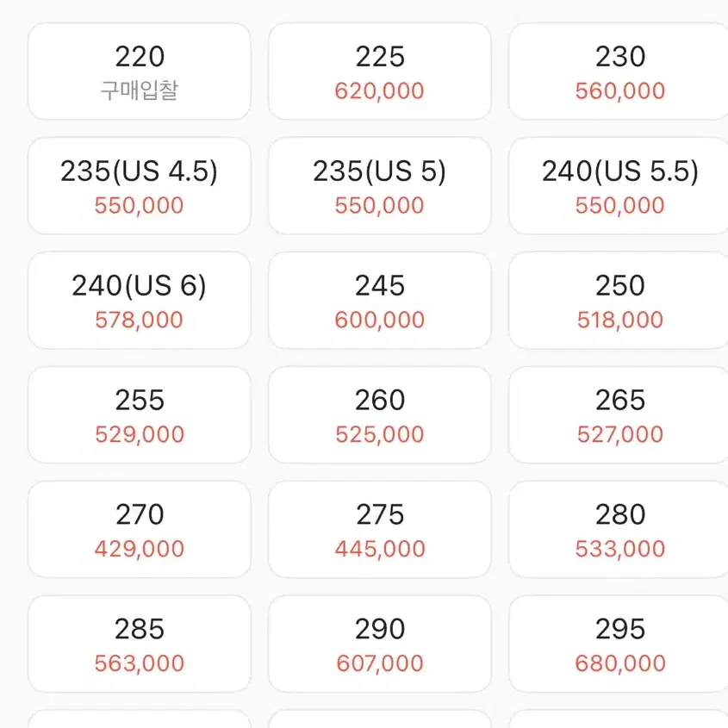Tap size 280 priced 533,000
728x728 pixels.
point(619,530)
